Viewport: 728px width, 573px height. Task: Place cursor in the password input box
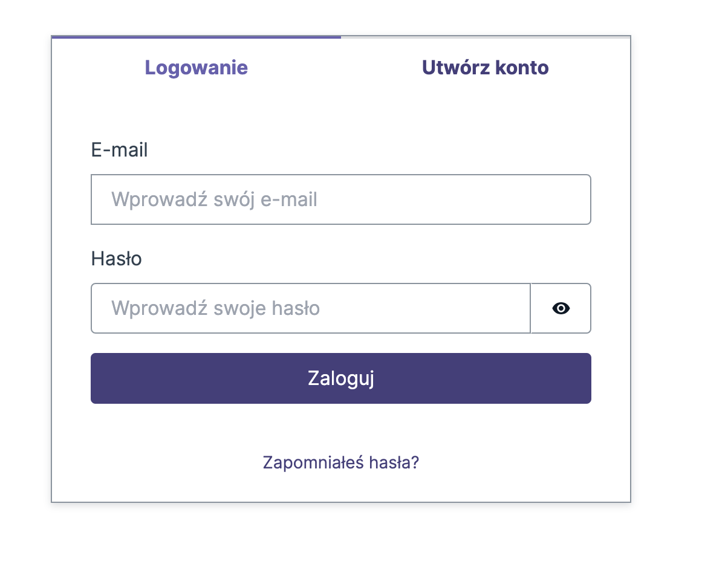311,308
